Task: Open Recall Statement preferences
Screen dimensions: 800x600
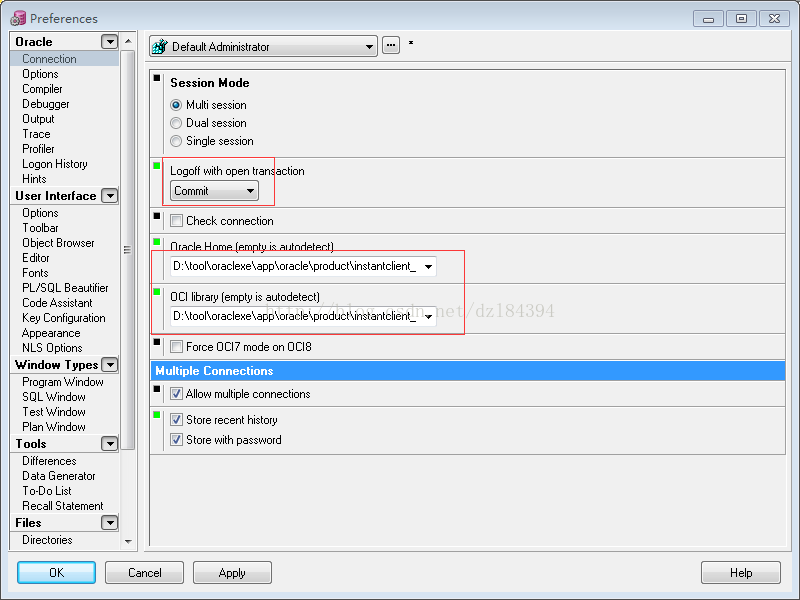Action: click(63, 506)
